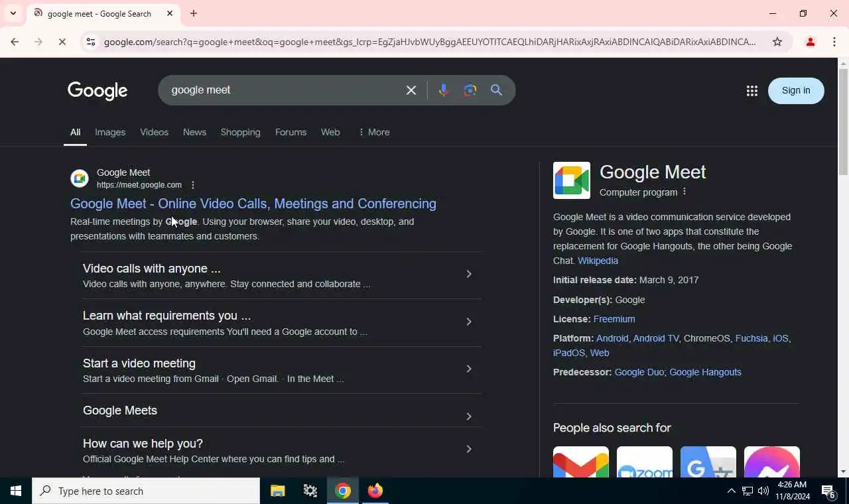Open more options beside meet.google.com result
Image resolution: width=849 pixels, height=504 pixels.
193,185
